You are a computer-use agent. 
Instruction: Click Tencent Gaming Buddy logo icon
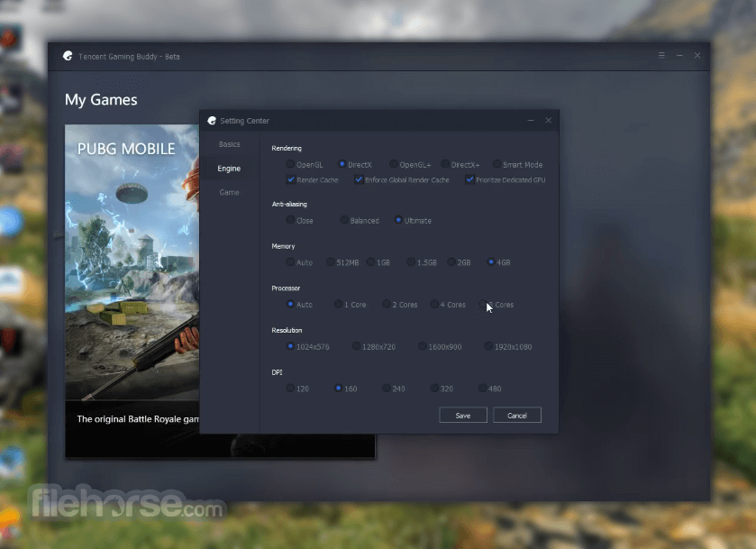[68, 56]
